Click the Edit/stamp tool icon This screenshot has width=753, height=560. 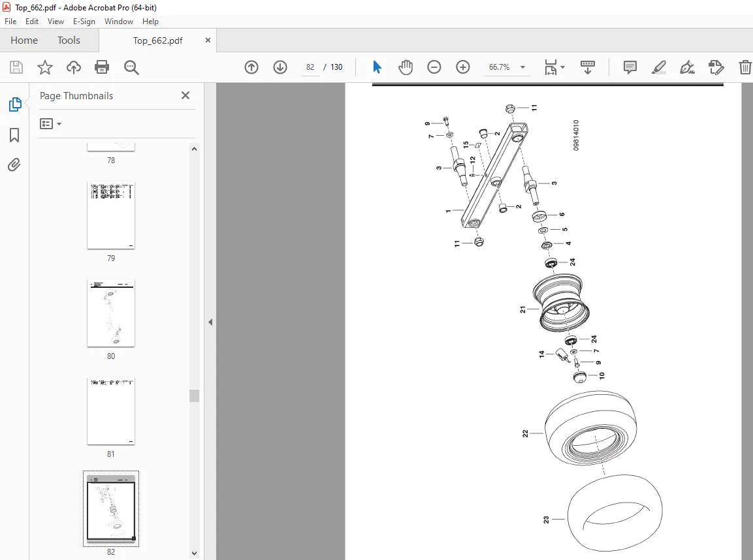coord(716,67)
